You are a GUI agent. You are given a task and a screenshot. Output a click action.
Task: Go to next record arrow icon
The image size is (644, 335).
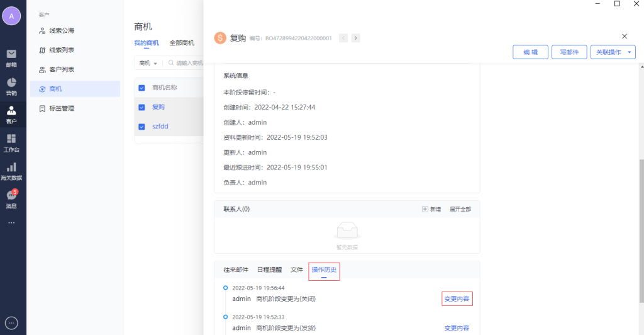[356, 38]
